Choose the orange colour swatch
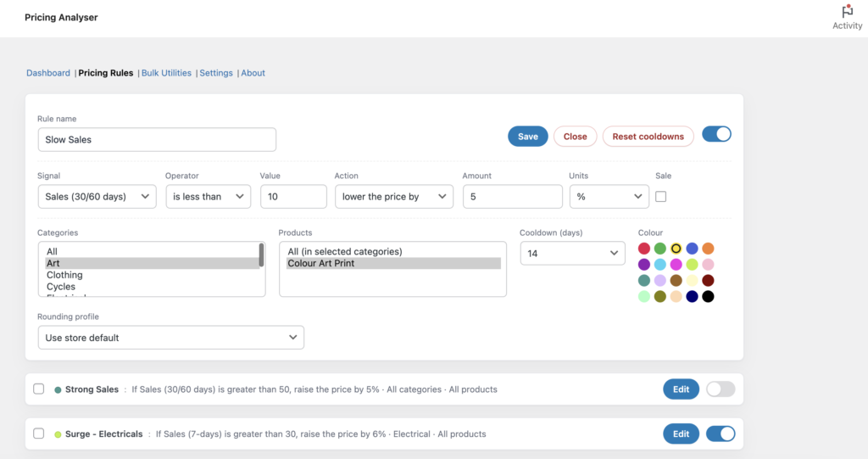The height and width of the screenshot is (459, 868). pyautogui.click(x=708, y=249)
